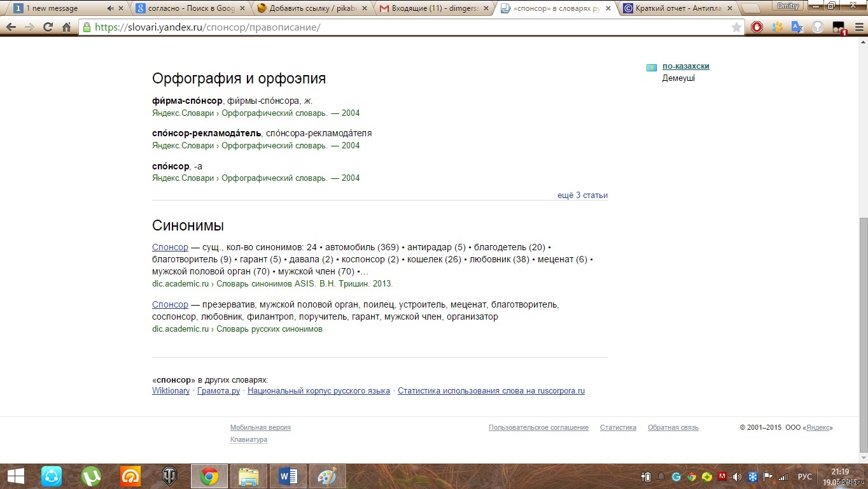Expand 'ещё 3 статьи' to show more articles
Image resolution: width=868 pixels, height=489 pixels.
click(582, 195)
